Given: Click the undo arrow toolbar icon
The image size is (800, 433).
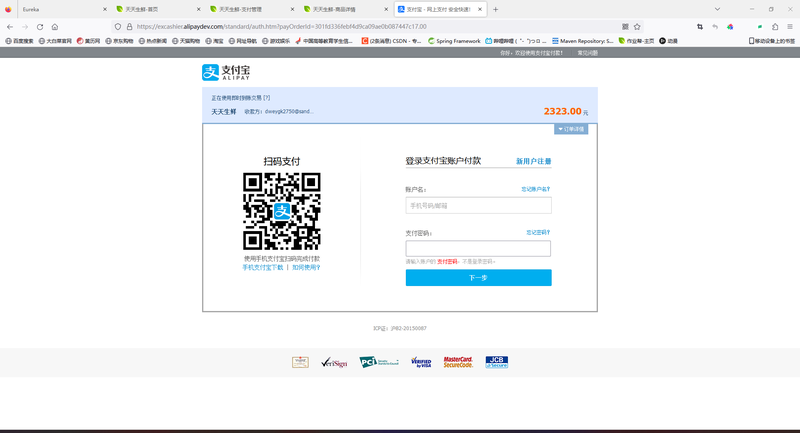Looking at the screenshot, I should pos(715,27).
